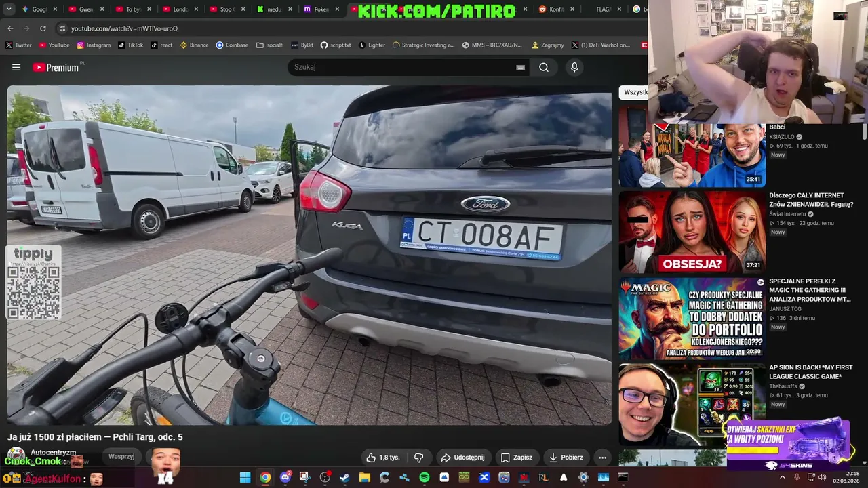The image size is (868, 488).
Task: Switch to the Google tab
Action: pos(41,9)
